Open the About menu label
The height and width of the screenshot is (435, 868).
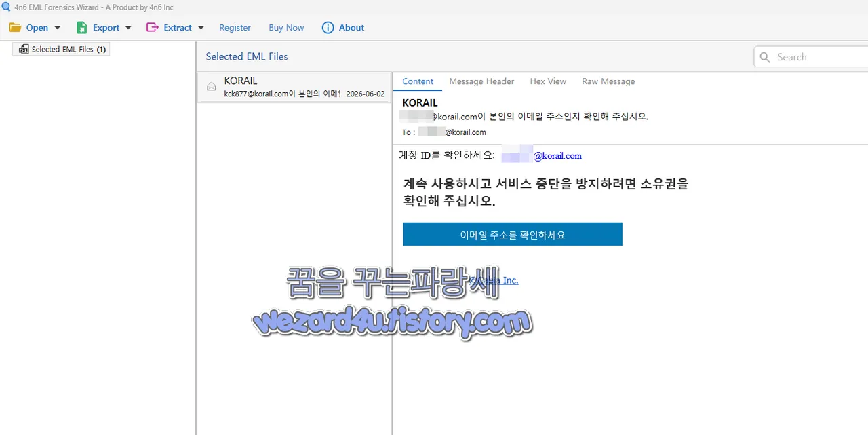[x=351, y=28]
